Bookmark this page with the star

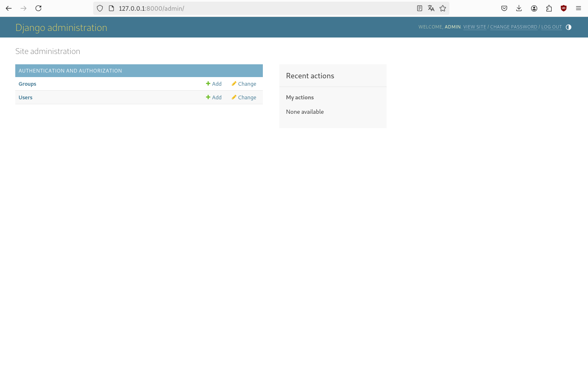point(443,8)
